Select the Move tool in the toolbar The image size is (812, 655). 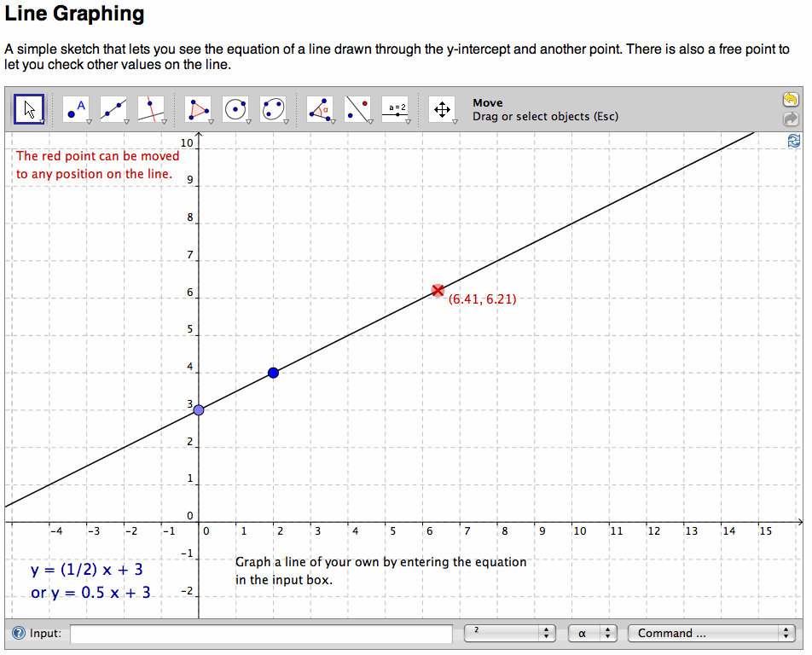pos(28,108)
